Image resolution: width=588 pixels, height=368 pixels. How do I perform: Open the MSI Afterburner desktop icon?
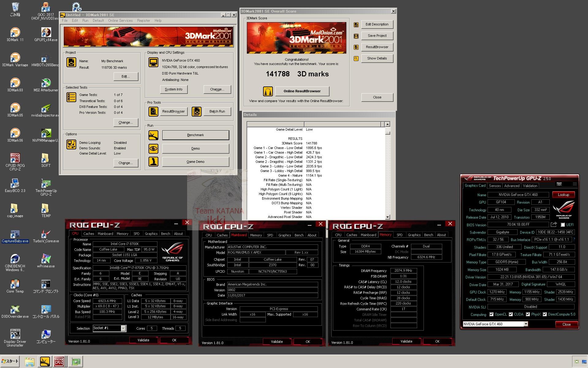point(46,85)
